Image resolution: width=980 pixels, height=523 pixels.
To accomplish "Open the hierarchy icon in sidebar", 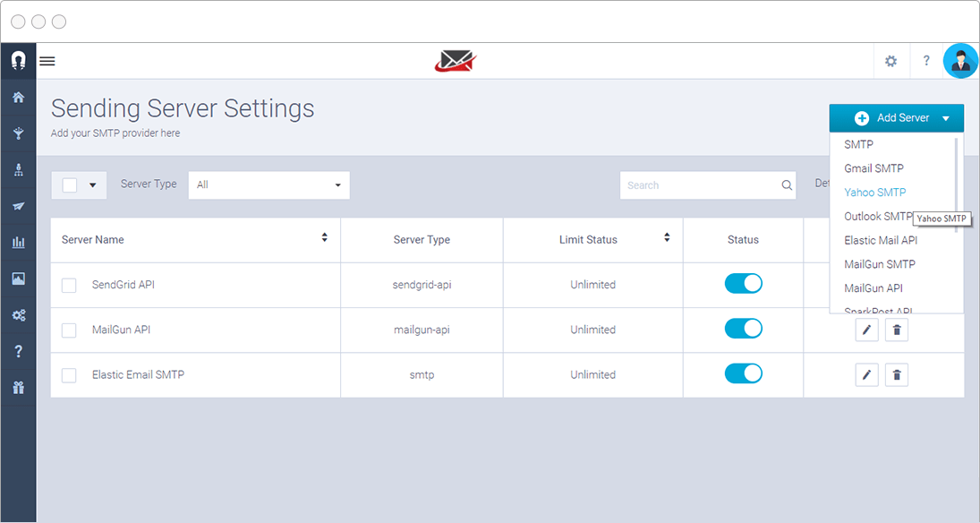I will (x=18, y=169).
